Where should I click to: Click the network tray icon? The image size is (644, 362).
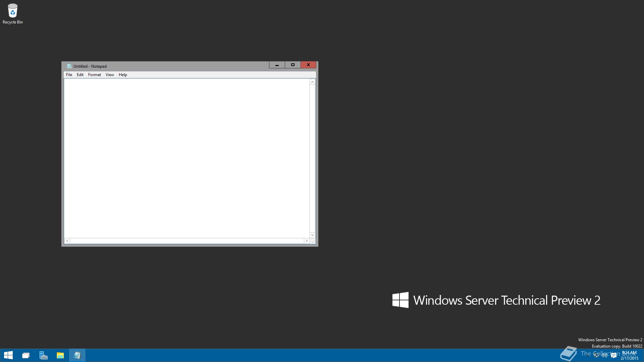click(596, 355)
